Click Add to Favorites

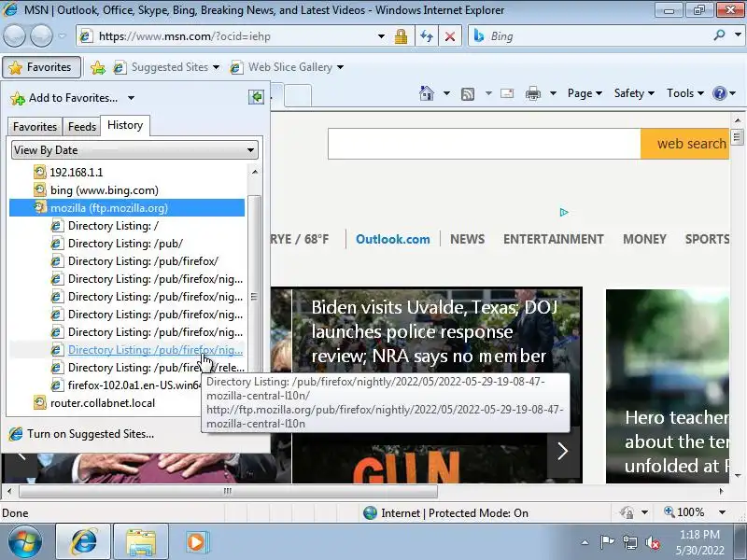[64, 98]
